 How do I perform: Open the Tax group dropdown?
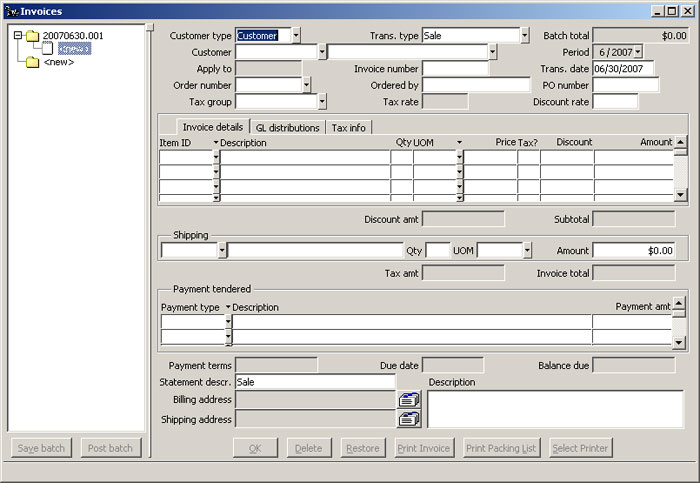point(322,101)
